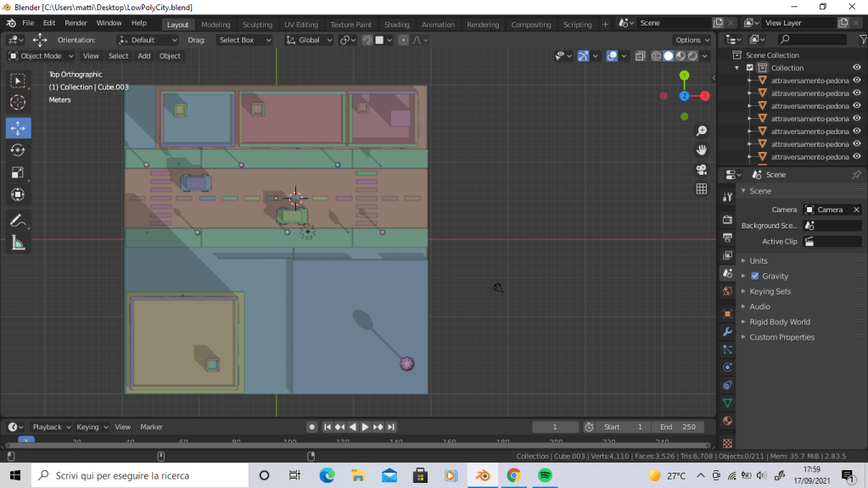Select the Cursor tool in left toolbar
Screen dimensions: 868x488
click(18, 103)
